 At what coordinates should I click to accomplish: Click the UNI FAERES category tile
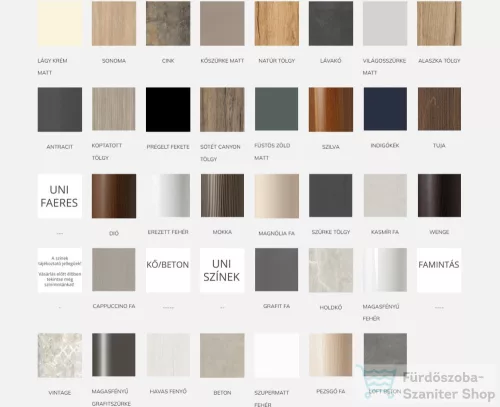tap(60, 196)
